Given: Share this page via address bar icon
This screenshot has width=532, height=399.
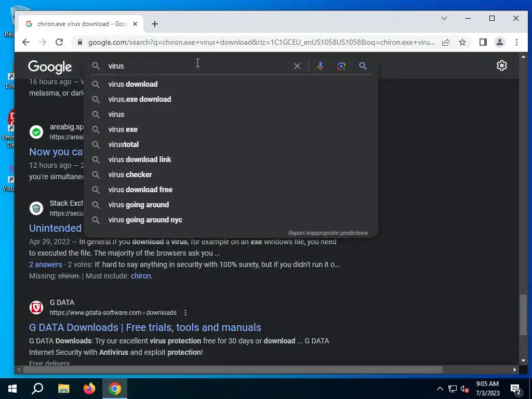Looking at the screenshot, I should [446, 42].
